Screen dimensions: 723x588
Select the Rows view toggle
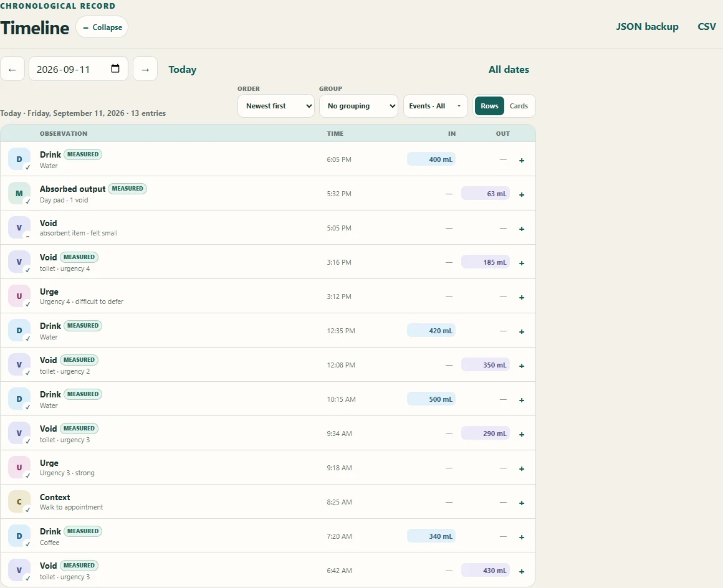coord(489,106)
